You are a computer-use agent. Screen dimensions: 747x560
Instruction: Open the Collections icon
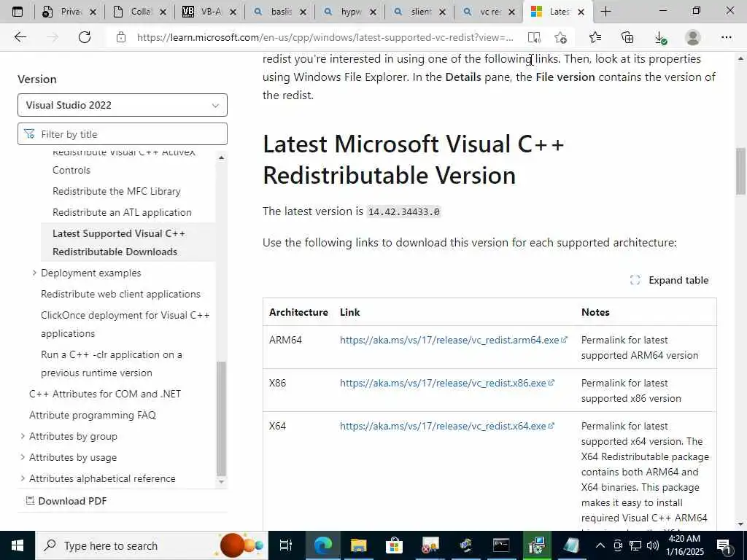point(627,37)
